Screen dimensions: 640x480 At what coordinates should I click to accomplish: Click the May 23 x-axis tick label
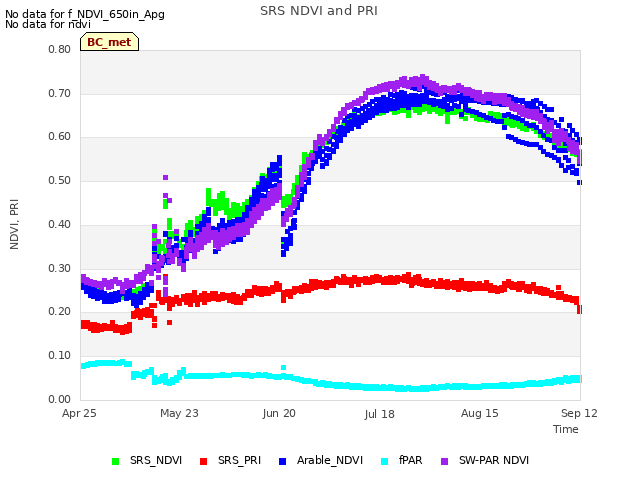pyautogui.click(x=179, y=413)
